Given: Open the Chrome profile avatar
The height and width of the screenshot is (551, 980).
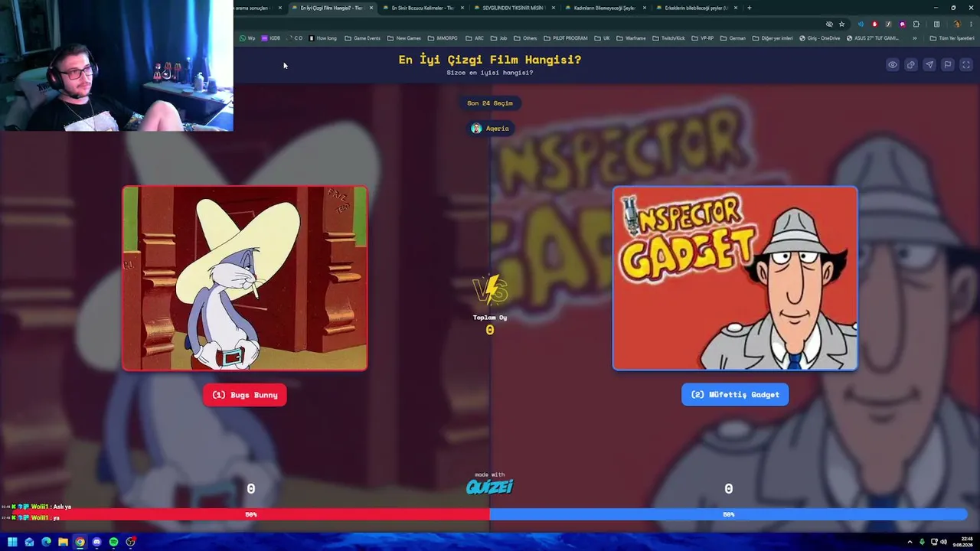Looking at the screenshot, I should pyautogui.click(x=955, y=24).
